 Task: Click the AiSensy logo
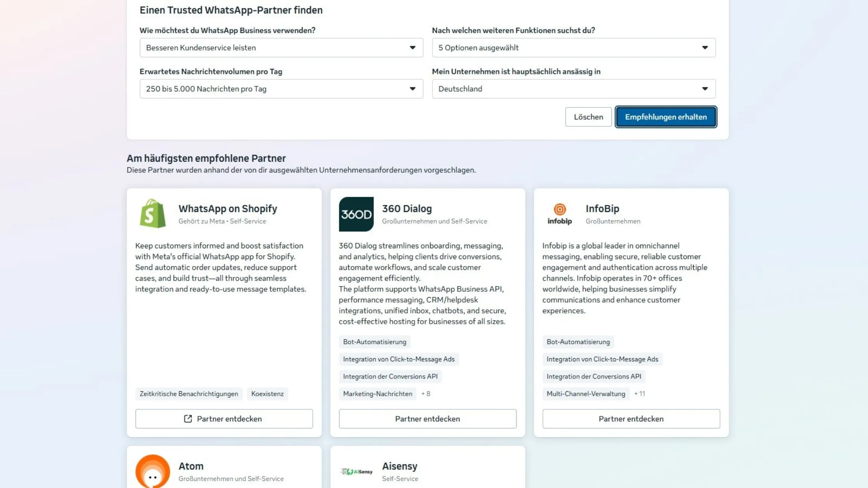356,471
